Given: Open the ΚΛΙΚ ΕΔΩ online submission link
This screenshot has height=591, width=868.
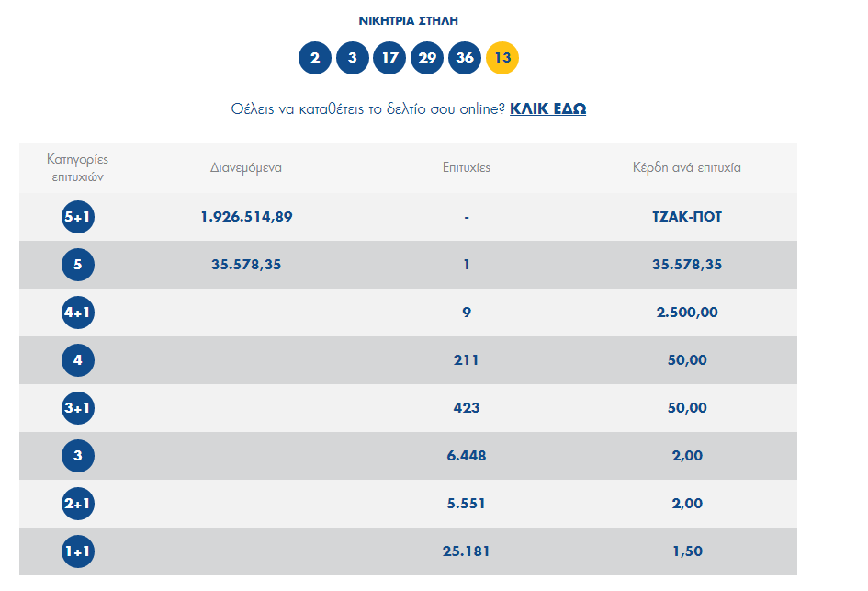Looking at the screenshot, I should 547,108.
